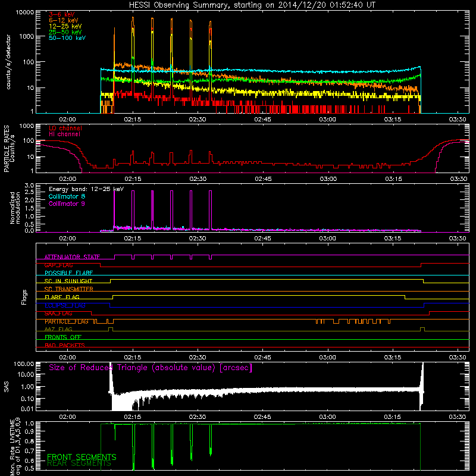Click the 100.00 tick on SAS axis
The width and height of the screenshot is (476, 476).
(24, 364)
